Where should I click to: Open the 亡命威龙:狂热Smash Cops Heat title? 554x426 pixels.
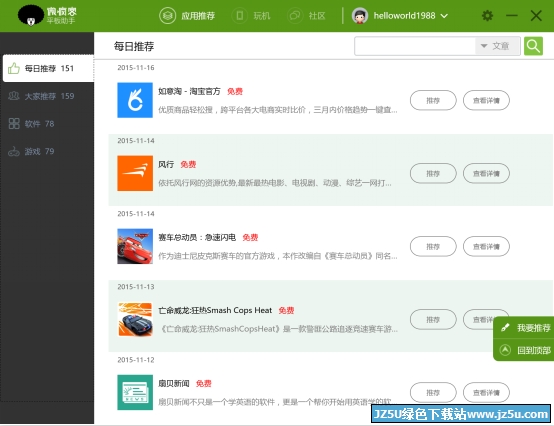(215, 310)
